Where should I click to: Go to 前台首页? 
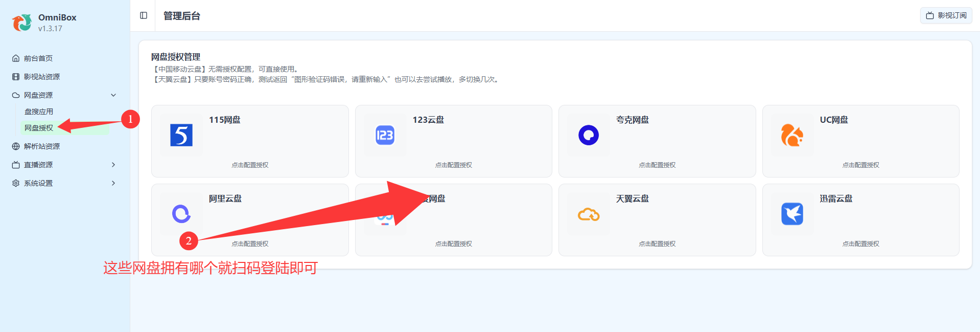[38, 58]
